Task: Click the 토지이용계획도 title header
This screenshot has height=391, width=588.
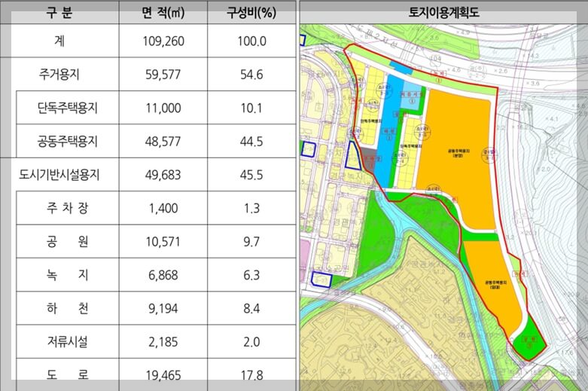Action: [x=443, y=12]
